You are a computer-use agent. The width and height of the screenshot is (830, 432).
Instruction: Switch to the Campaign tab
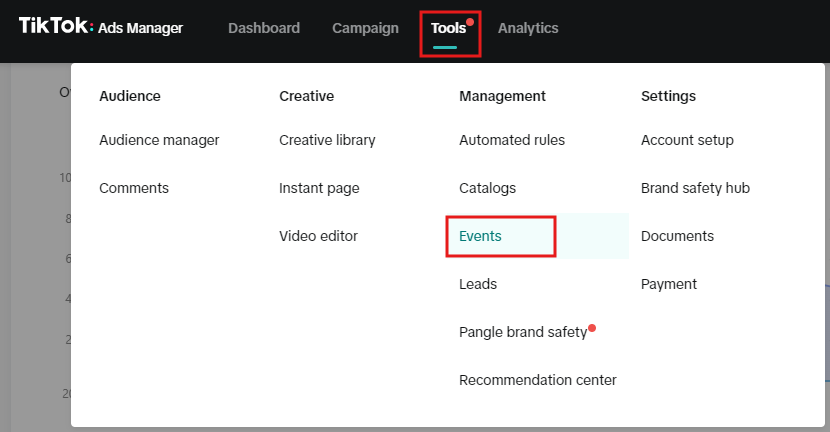click(365, 28)
